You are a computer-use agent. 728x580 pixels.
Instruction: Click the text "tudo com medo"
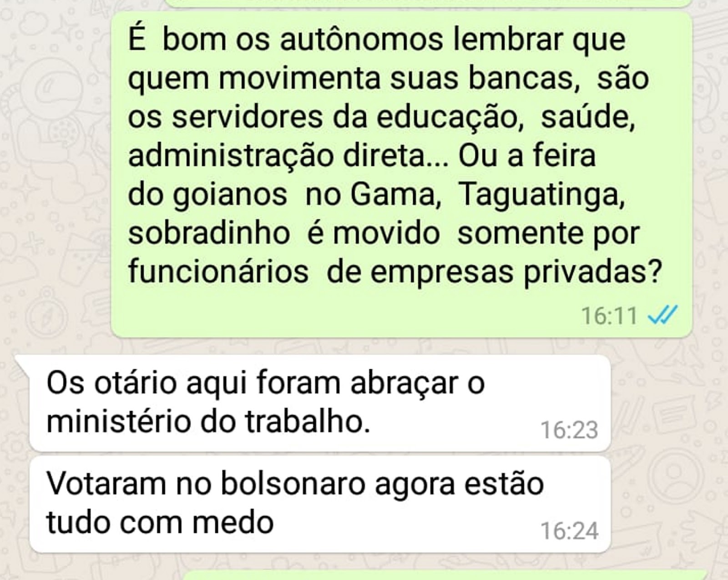pos(160,522)
